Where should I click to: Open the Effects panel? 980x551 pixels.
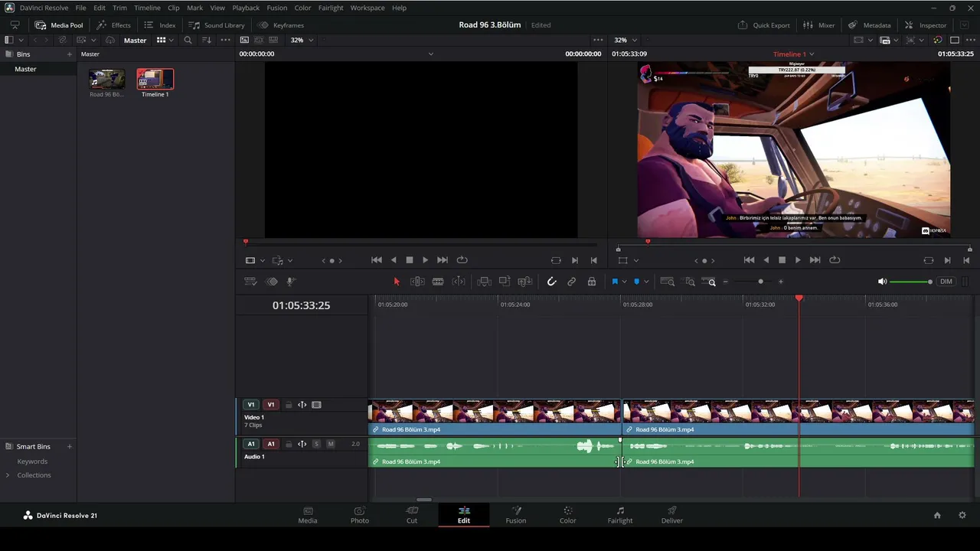[113, 25]
